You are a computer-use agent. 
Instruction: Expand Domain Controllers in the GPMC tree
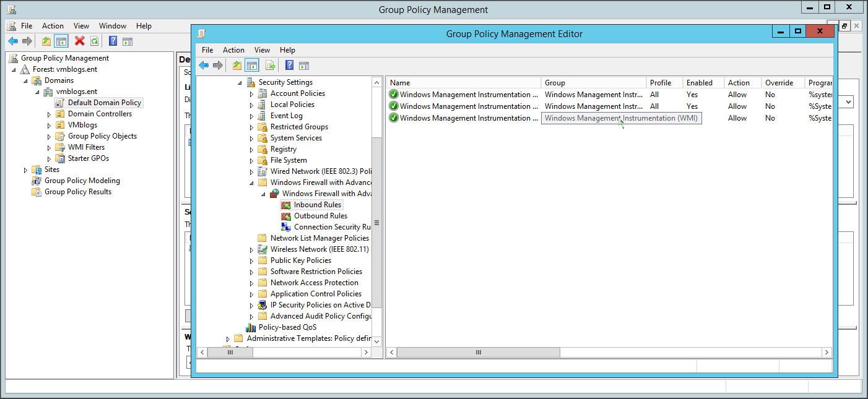point(50,114)
